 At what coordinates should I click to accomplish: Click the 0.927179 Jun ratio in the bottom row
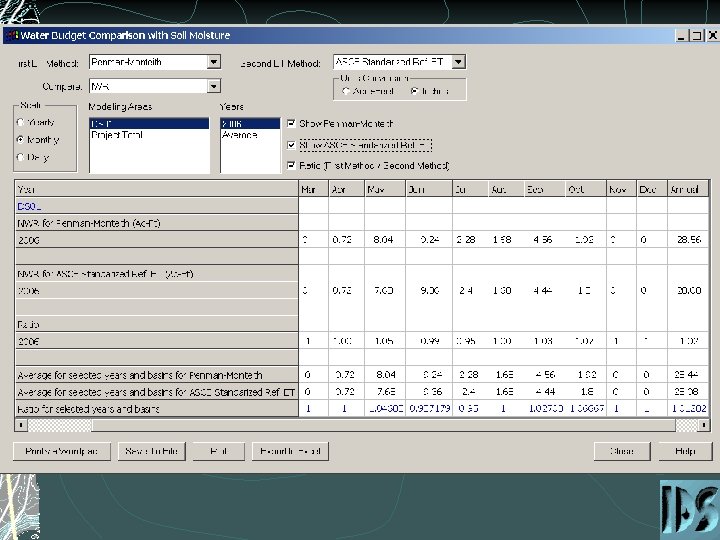pyautogui.click(x=429, y=409)
